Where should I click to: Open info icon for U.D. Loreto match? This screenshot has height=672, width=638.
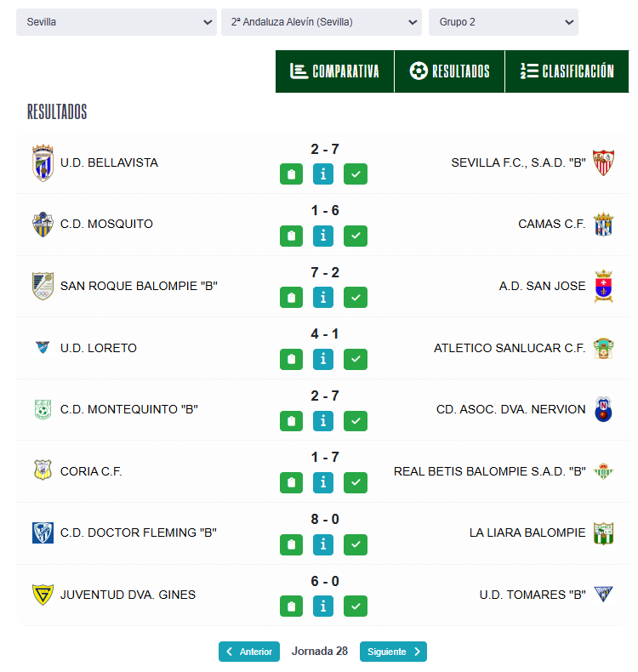323,359
